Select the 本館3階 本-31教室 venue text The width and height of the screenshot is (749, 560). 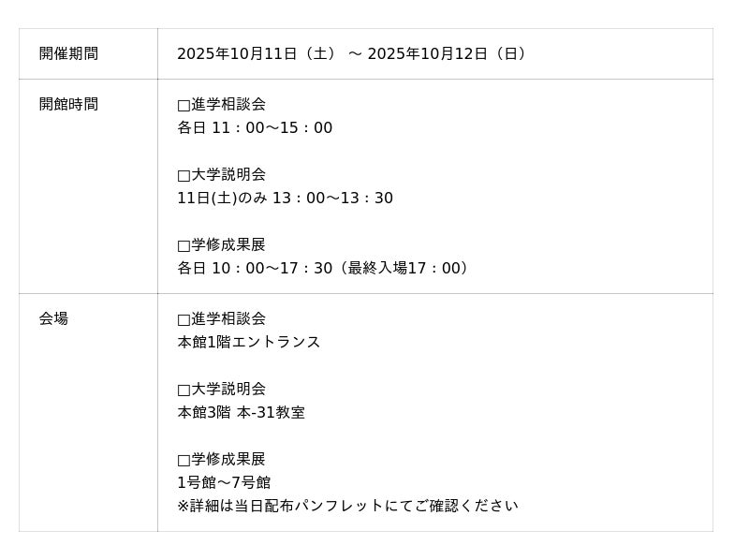(241, 413)
